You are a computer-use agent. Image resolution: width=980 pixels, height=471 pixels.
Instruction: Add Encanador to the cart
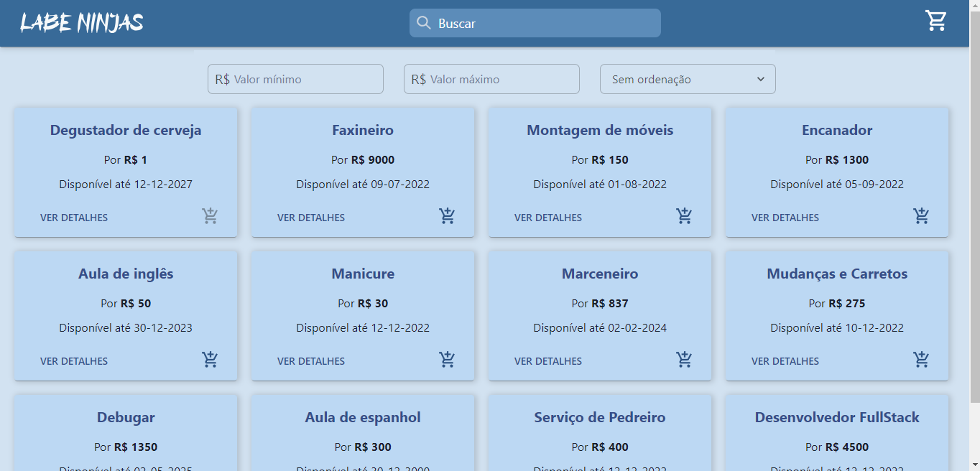921,216
